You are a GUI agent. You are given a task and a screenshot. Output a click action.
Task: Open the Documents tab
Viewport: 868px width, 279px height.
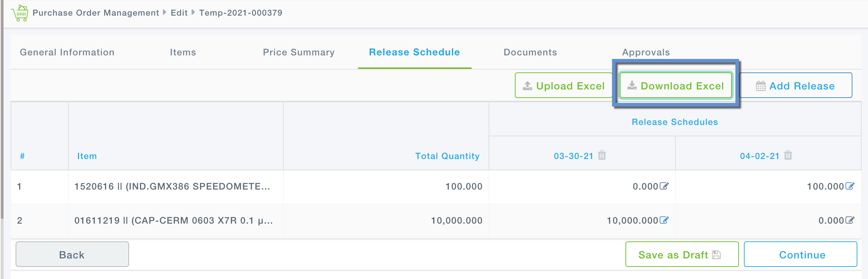coord(530,52)
